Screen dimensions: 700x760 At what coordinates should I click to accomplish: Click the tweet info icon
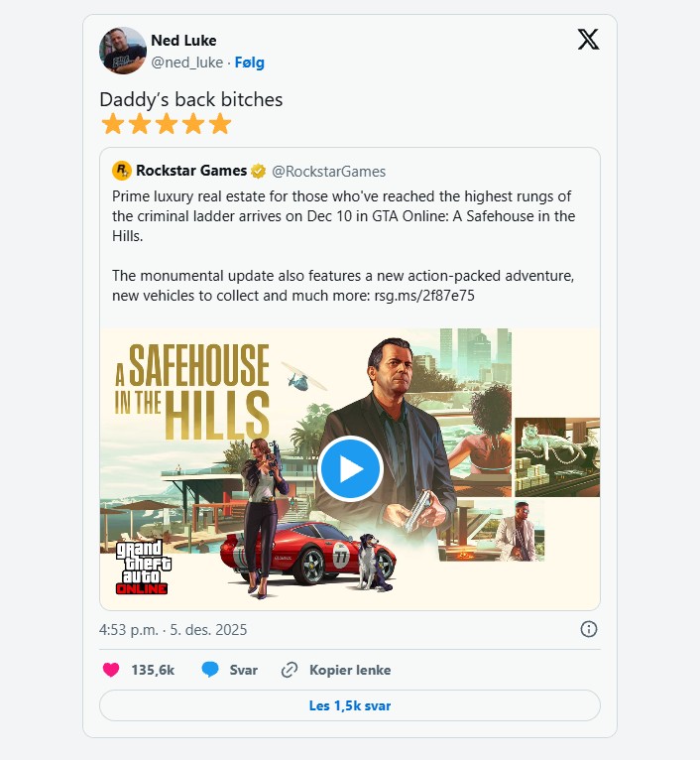pyautogui.click(x=588, y=629)
